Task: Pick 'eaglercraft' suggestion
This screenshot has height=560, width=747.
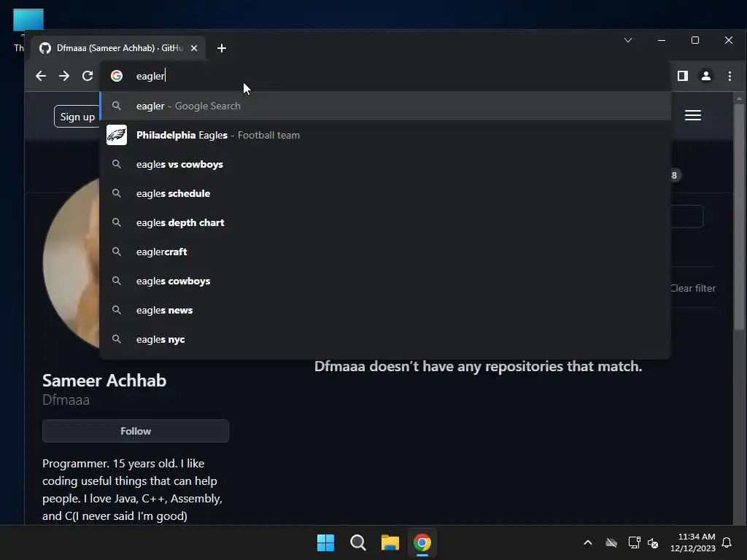Action: pyautogui.click(x=385, y=252)
